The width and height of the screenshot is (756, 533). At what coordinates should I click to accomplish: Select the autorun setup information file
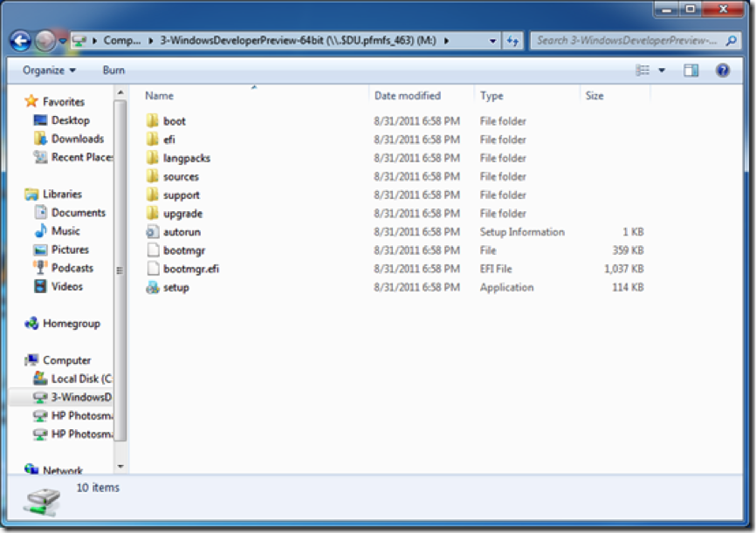point(181,232)
